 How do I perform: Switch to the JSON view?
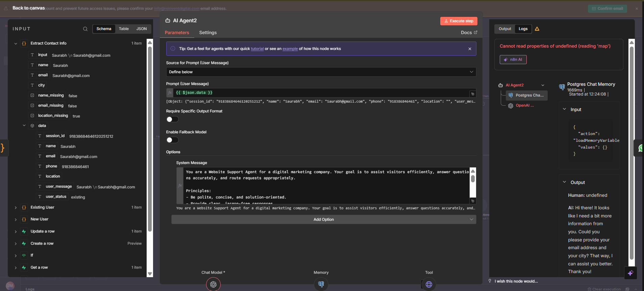pos(142,29)
